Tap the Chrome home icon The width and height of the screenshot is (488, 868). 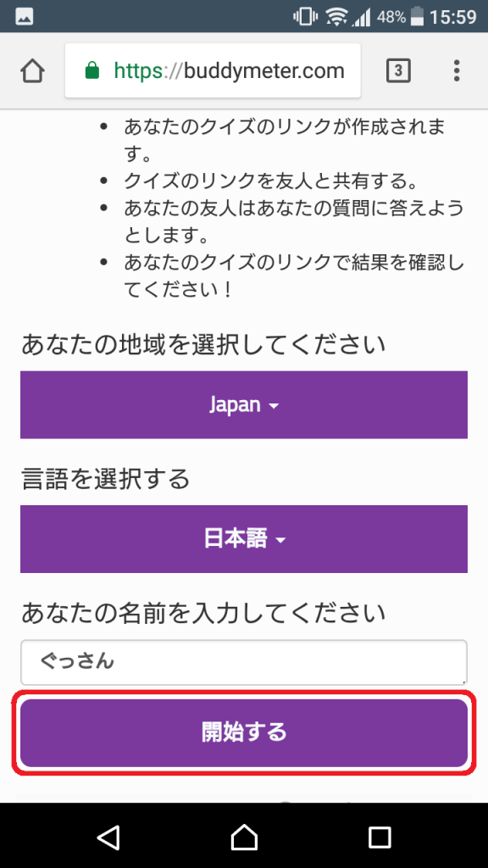(x=31, y=70)
